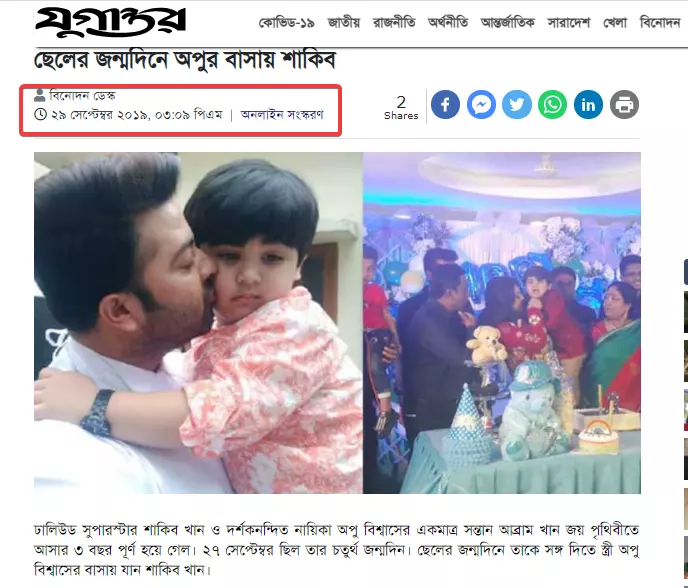Click the অনলাইন সংস্করণ link
The height and width of the screenshot is (588, 688).
pyautogui.click(x=282, y=115)
